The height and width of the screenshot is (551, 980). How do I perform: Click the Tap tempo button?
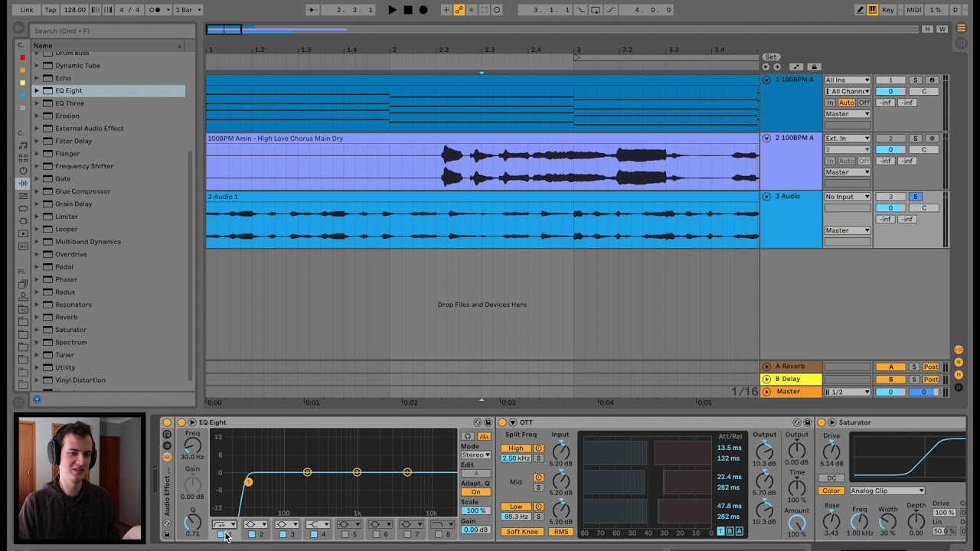(x=51, y=10)
